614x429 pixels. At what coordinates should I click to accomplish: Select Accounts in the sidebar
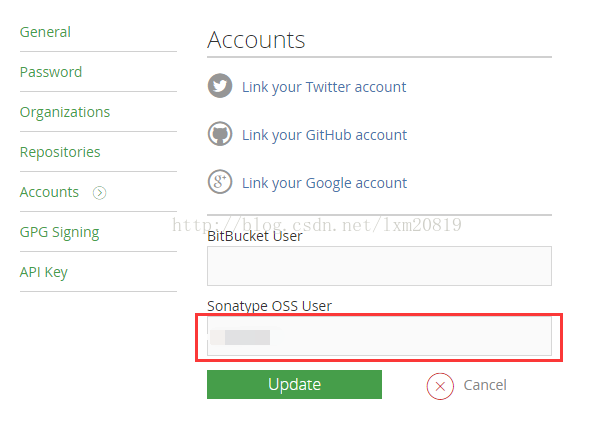click(x=49, y=192)
